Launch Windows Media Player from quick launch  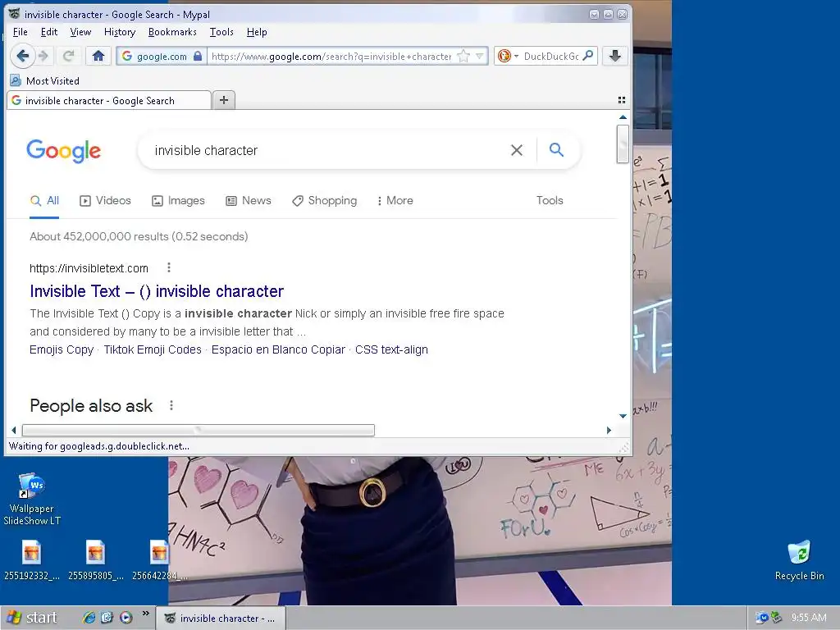126,618
